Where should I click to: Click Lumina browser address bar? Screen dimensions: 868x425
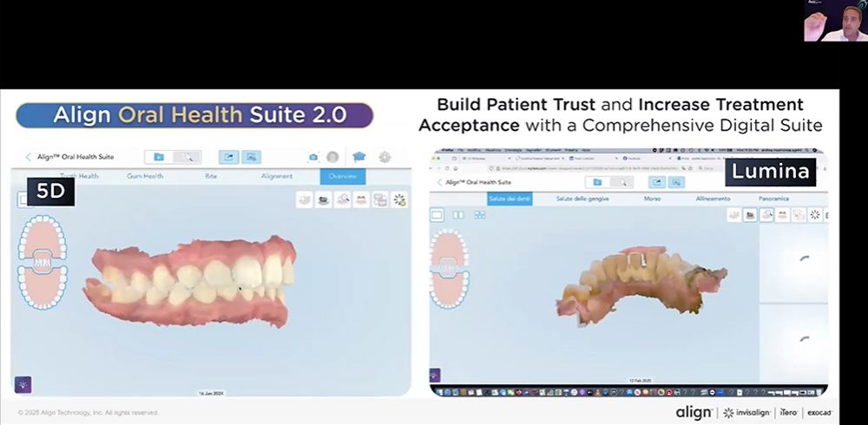[592, 168]
